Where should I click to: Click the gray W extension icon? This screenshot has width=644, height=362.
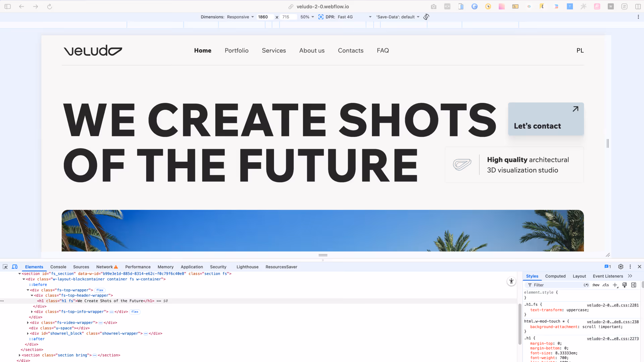coord(611,6)
